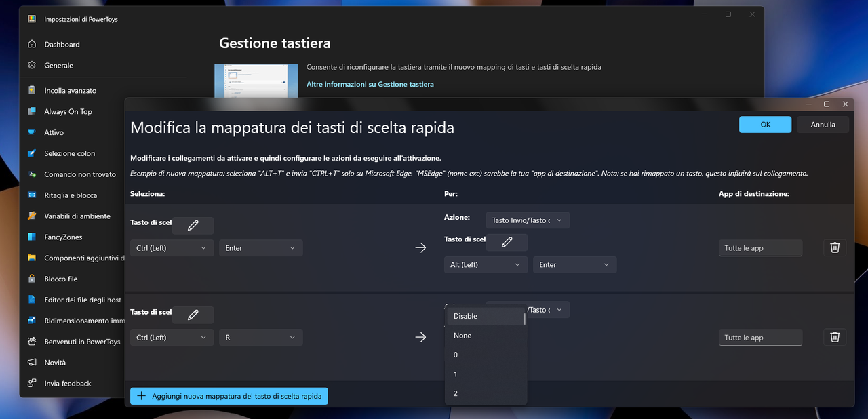Open Novità megaphone icon

coord(32,363)
